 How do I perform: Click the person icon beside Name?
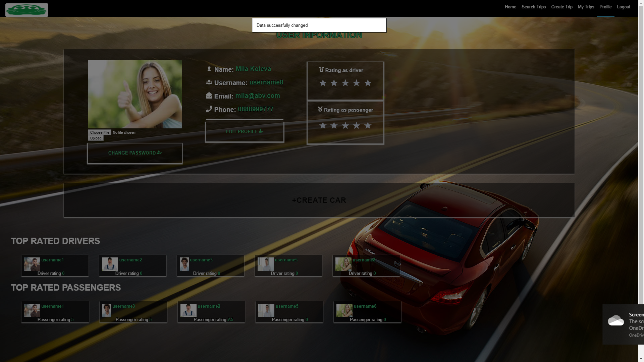pos(209,69)
